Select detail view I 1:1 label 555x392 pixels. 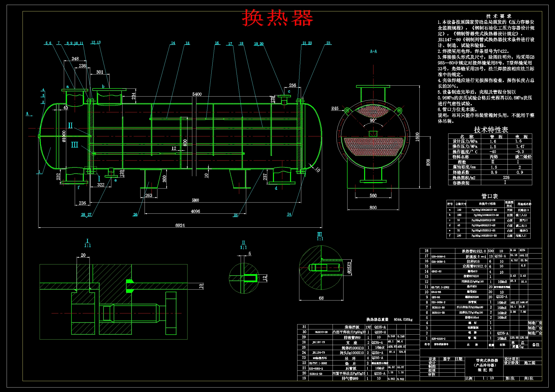click(88, 243)
